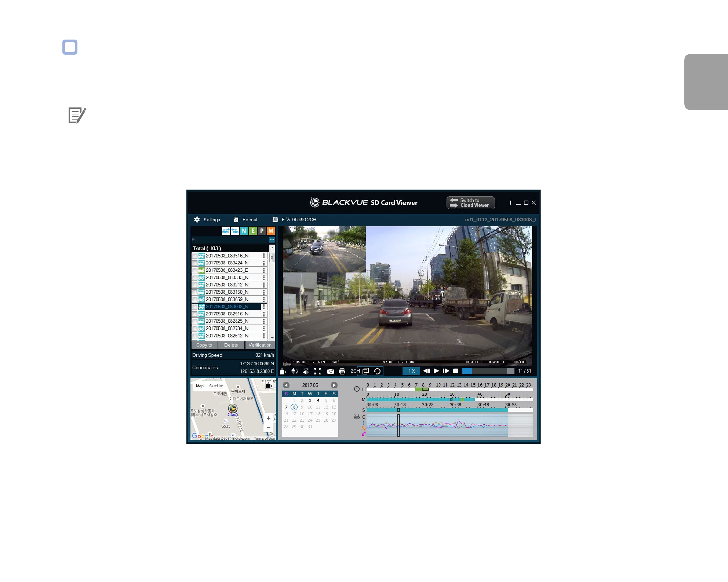Zoom in on the map
This screenshot has height=582, width=728.
click(x=269, y=418)
